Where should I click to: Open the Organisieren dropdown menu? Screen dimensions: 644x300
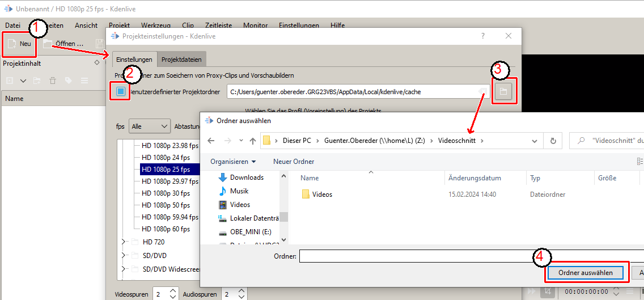233,162
